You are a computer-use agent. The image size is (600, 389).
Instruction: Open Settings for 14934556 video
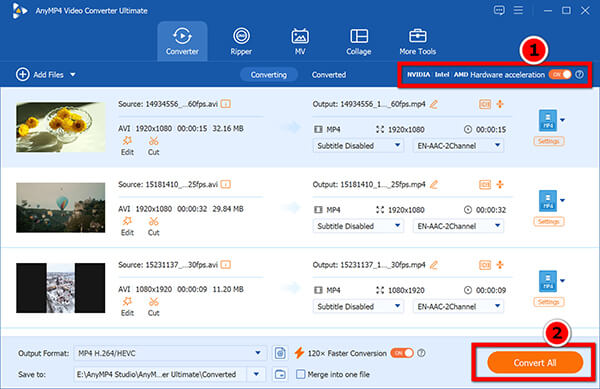coord(549,141)
